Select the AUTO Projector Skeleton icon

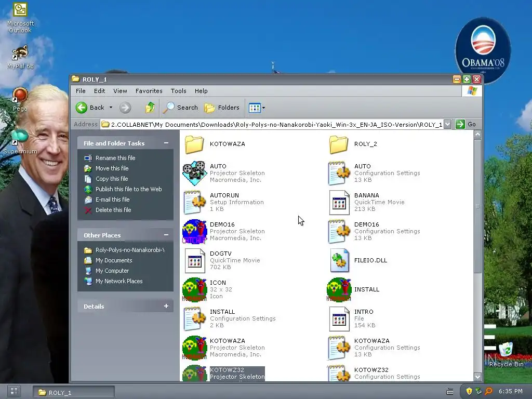coord(194,173)
